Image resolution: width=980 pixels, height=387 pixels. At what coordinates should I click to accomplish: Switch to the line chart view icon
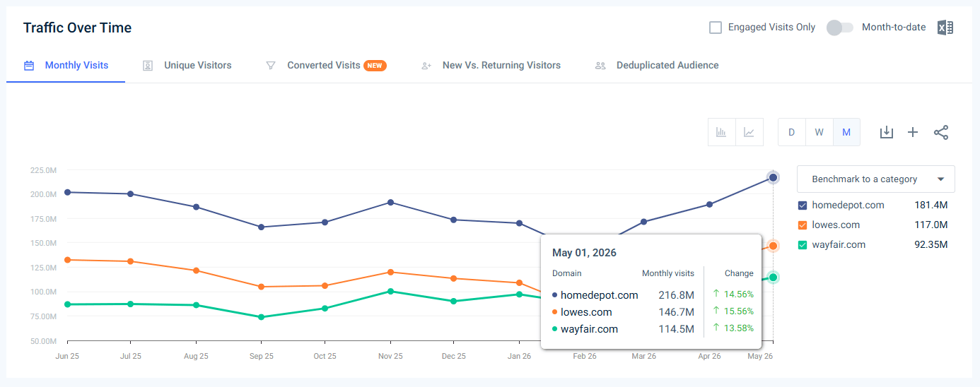(x=749, y=132)
